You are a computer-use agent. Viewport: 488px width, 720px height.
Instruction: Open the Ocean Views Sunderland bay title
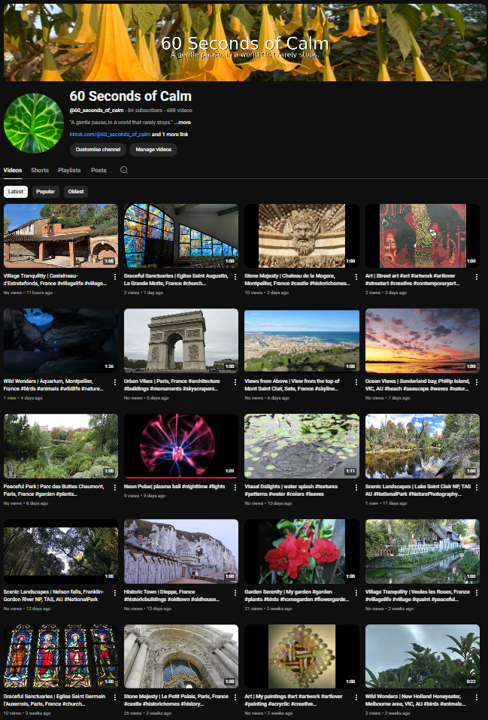click(417, 385)
